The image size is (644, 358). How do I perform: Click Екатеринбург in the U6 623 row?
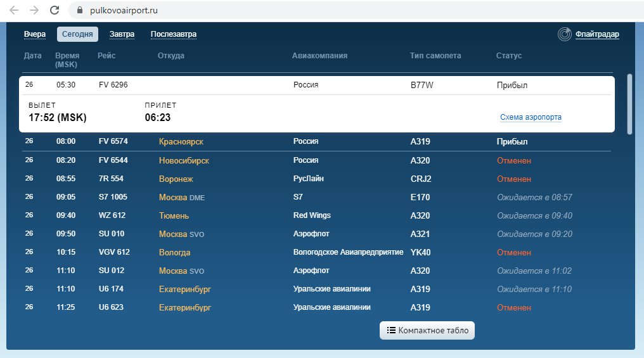[185, 307]
